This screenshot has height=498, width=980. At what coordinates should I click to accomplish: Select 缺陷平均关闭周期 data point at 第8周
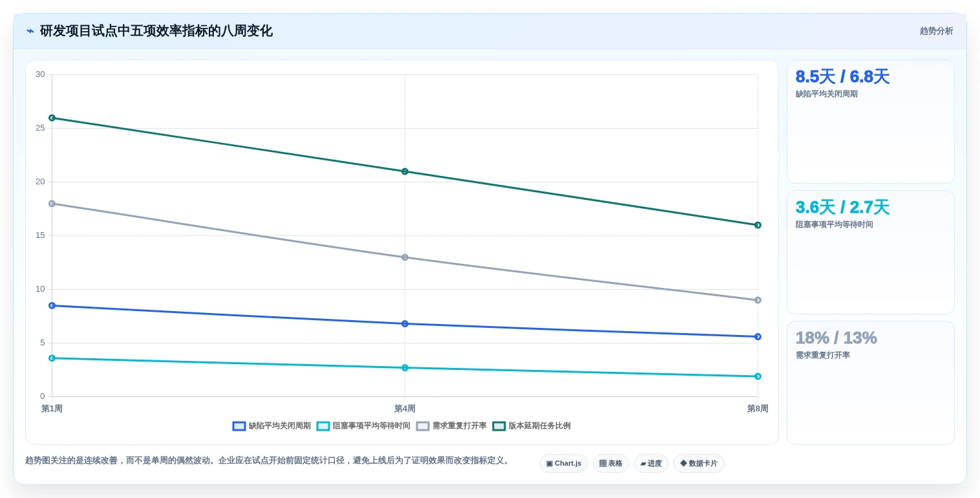pyautogui.click(x=758, y=336)
